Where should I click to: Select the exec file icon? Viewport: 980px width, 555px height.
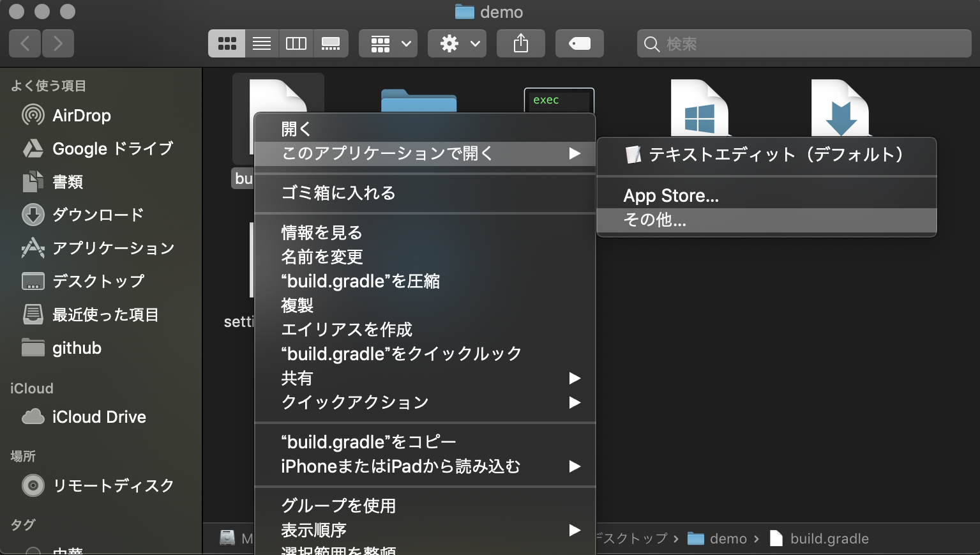(x=559, y=100)
